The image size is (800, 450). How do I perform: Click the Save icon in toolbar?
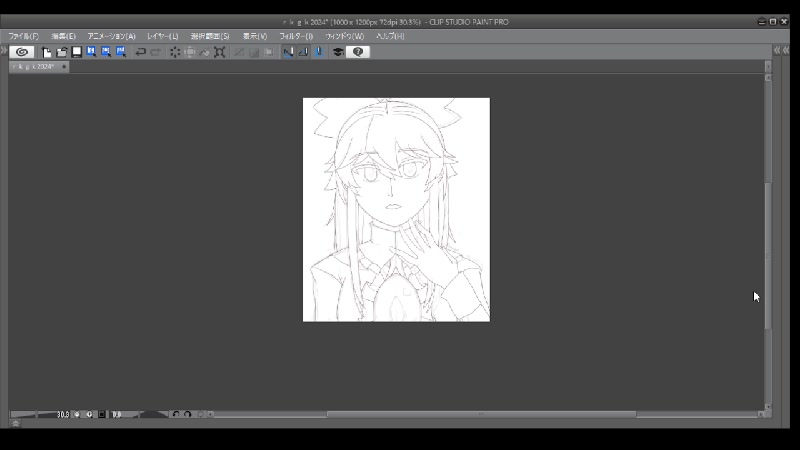76,52
